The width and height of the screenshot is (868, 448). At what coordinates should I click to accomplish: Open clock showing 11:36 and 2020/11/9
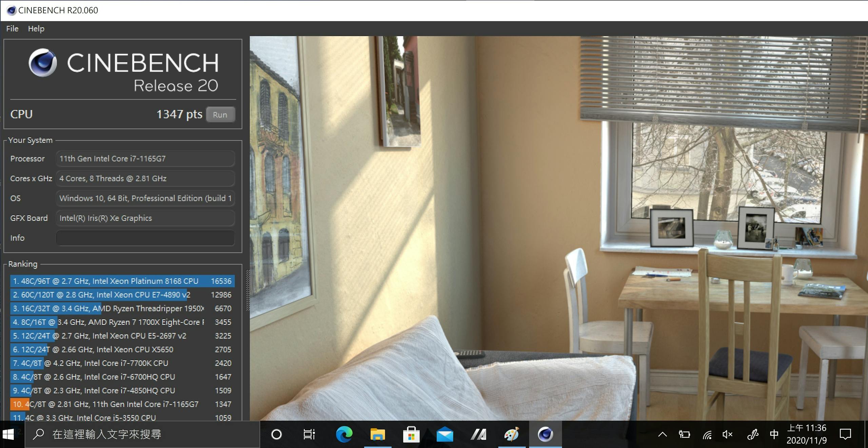tap(807, 434)
